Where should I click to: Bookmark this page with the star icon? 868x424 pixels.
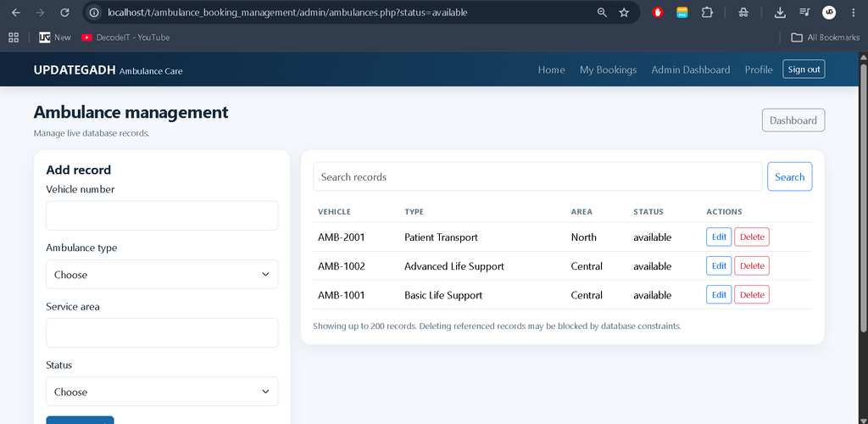(x=624, y=12)
